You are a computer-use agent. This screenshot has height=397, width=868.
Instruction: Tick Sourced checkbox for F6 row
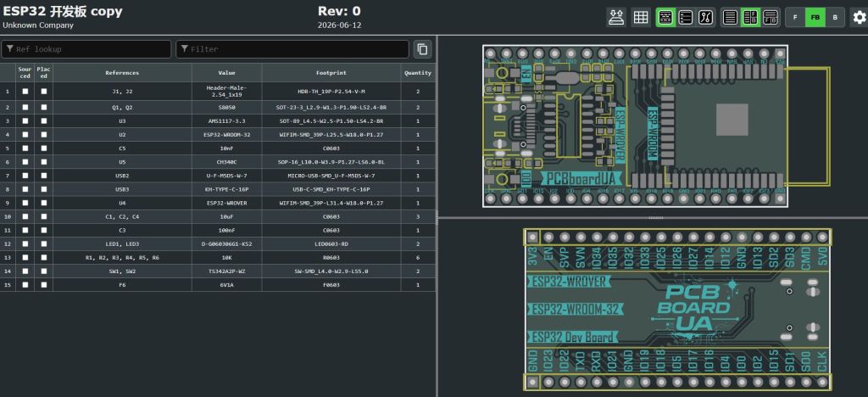pyautogui.click(x=25, y=284)
